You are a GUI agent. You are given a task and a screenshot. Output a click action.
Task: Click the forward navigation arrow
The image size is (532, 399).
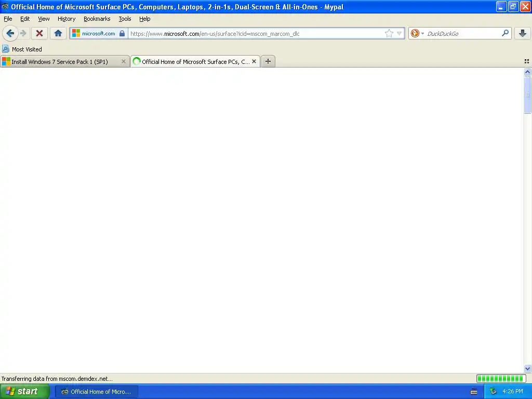tap(23, 33)
